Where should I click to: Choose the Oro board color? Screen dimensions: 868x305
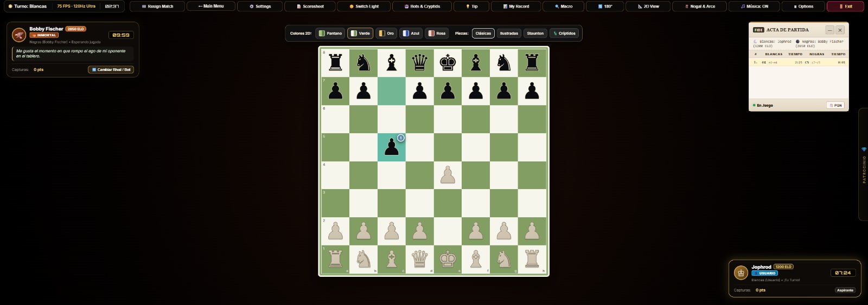[386, 33]
